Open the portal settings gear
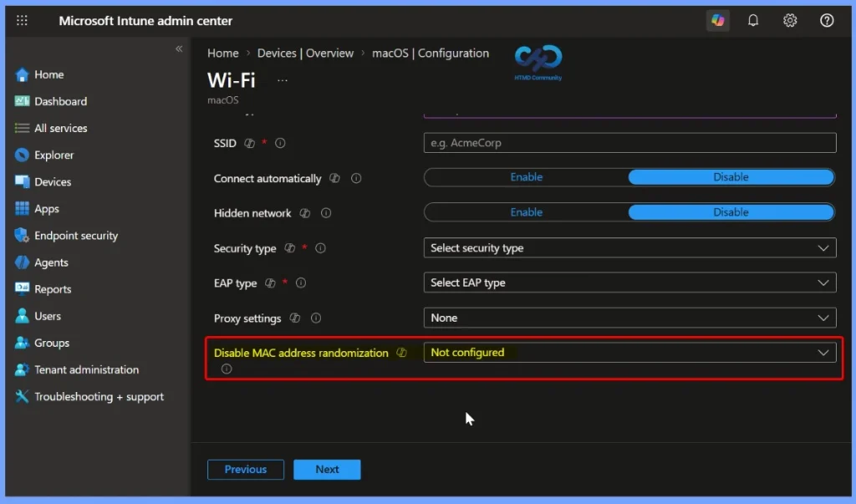856x504 pixels. [x=789, y=21]
